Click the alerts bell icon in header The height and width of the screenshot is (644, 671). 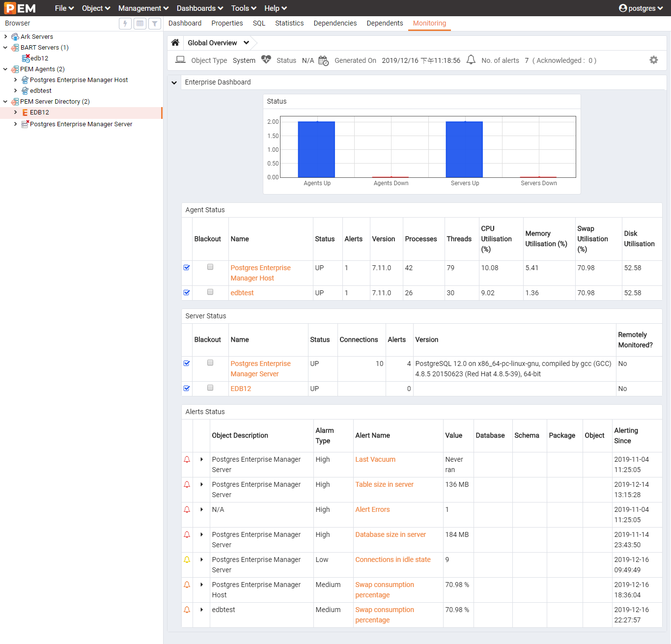(x=471, y=60)
